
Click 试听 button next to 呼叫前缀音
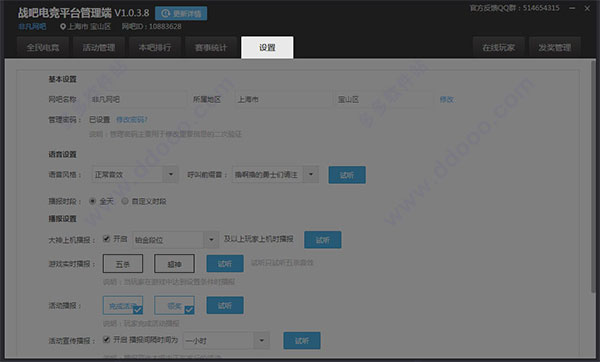pos(347,175)
